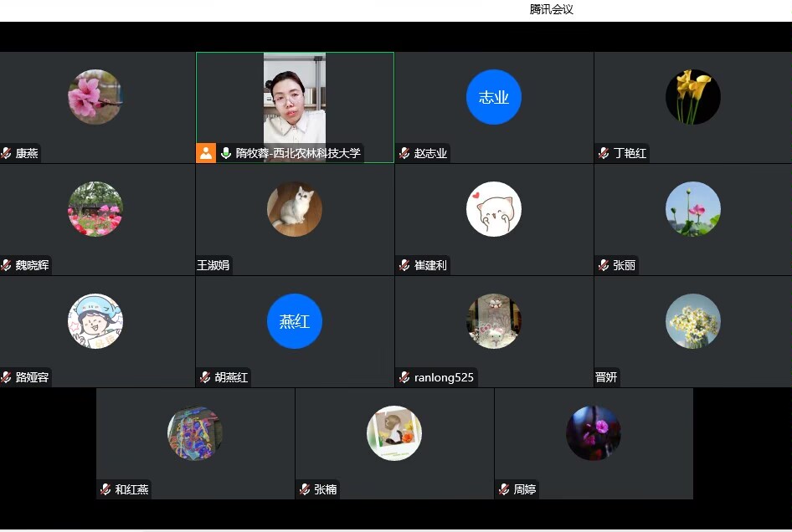Click the muted mic icon next to 赵志业

click(x=405, y=154)
